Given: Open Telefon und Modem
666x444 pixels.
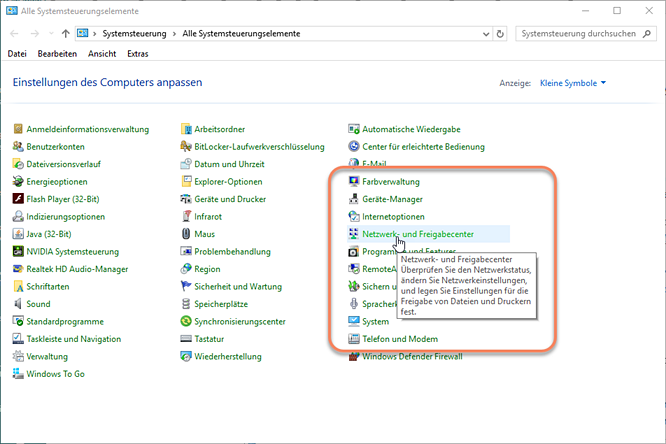Looking at the screenshot, I should pyautogui.click(x=400, y=339).
